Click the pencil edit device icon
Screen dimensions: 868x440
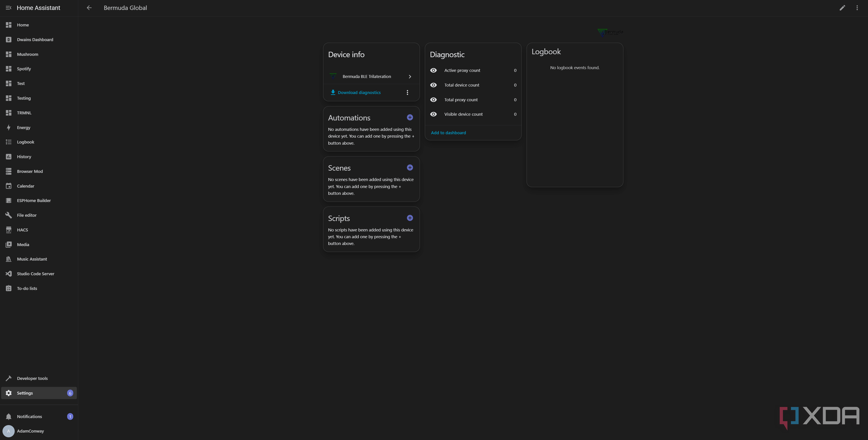(842, 8)
